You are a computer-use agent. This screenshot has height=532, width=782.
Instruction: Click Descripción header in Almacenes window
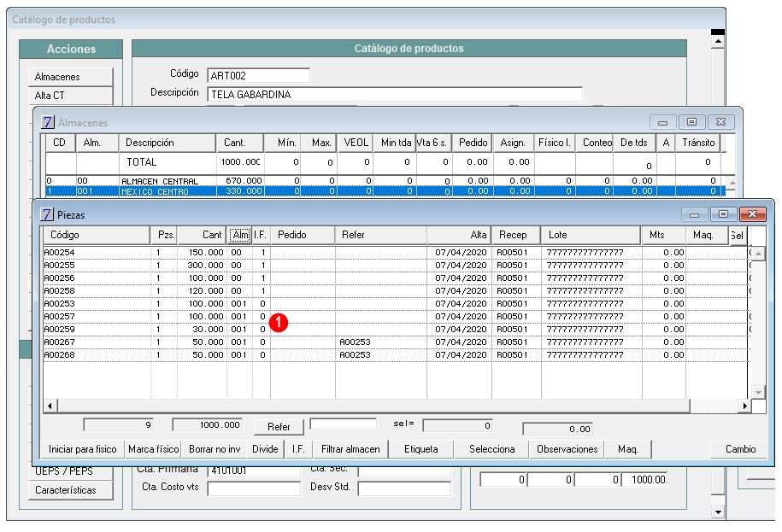168,143
